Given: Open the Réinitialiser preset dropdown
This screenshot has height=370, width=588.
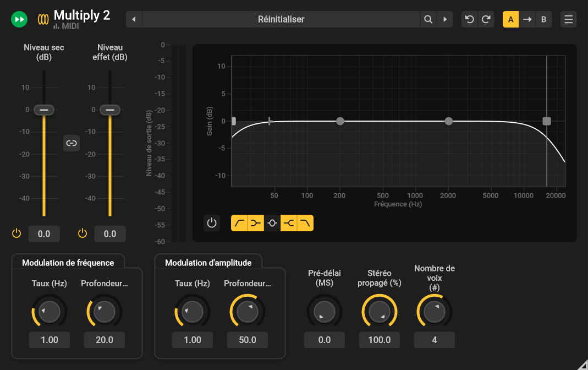Looking at the screenshot, I should tap(281, 19).
